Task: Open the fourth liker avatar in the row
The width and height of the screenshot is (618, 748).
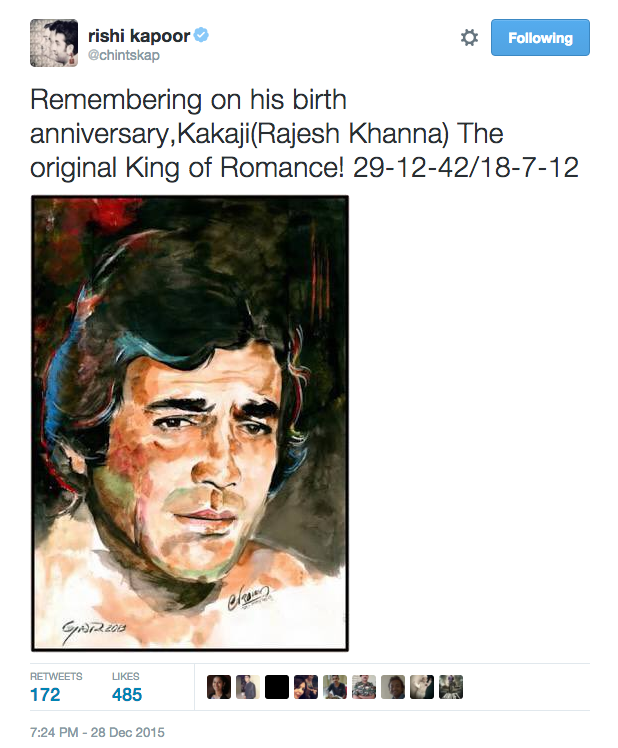Action: pos(306,687)
